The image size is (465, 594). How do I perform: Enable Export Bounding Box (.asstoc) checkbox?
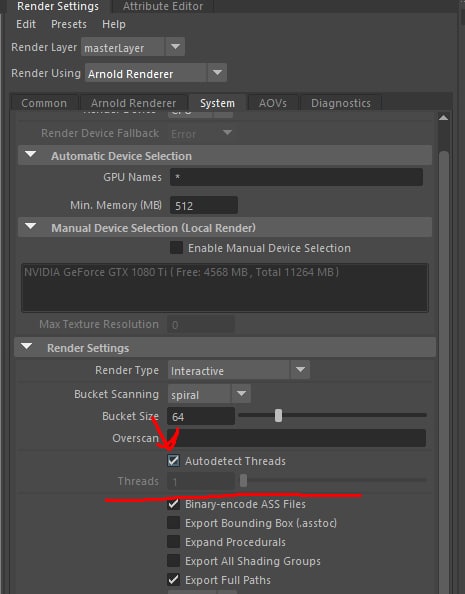[174, 523]
